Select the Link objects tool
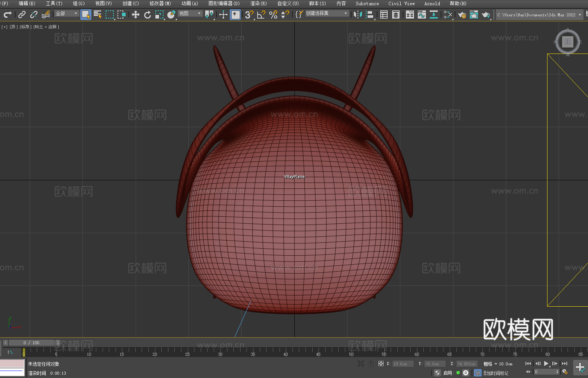The image size is (588, 378). click(22, 14)
